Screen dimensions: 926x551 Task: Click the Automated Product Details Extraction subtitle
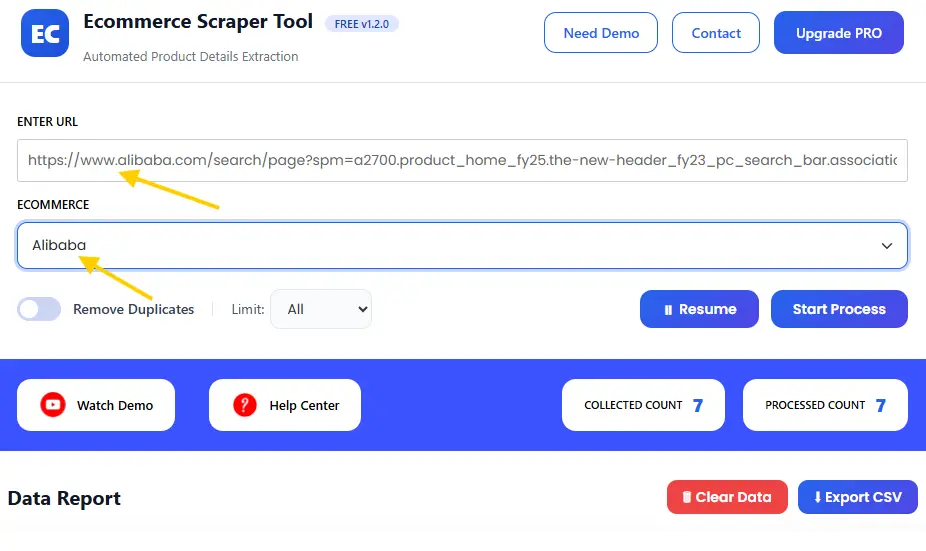[191, 57]
